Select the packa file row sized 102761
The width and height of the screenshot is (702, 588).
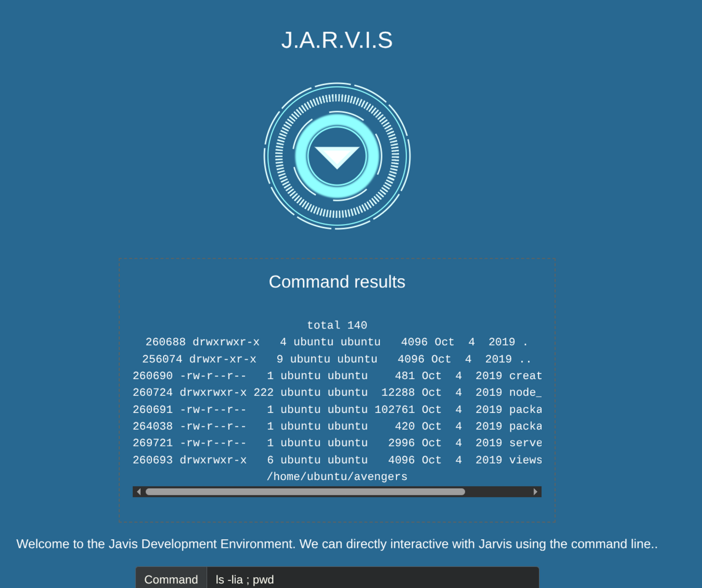(x=337, y=410)
